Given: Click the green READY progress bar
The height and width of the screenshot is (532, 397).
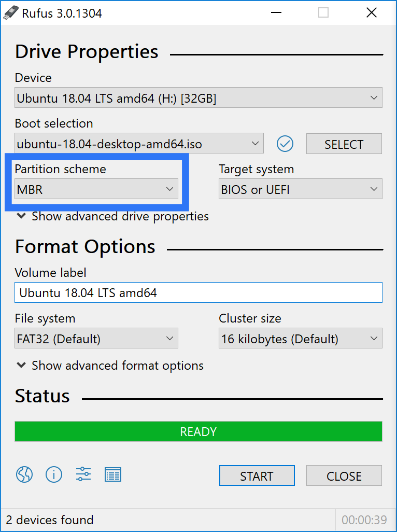Looking at the screenshot, I should tap(198, 431).
